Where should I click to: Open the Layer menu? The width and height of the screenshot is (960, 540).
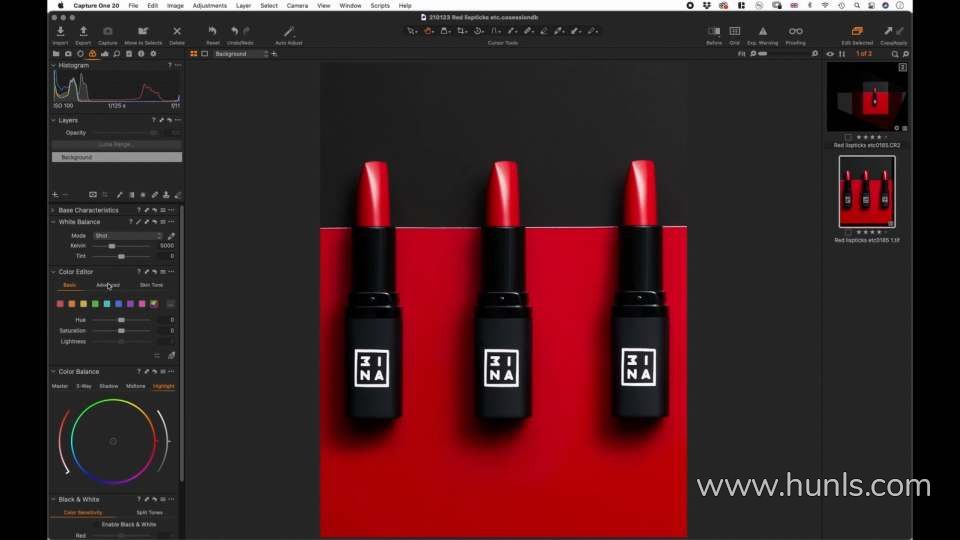(243, 6)
